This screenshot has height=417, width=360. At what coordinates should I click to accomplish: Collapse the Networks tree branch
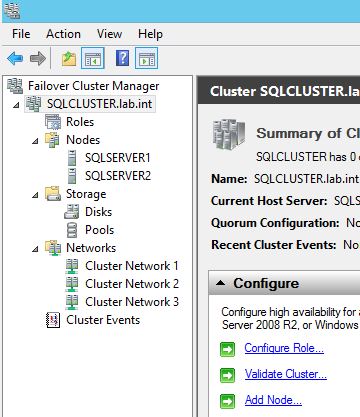35,249
